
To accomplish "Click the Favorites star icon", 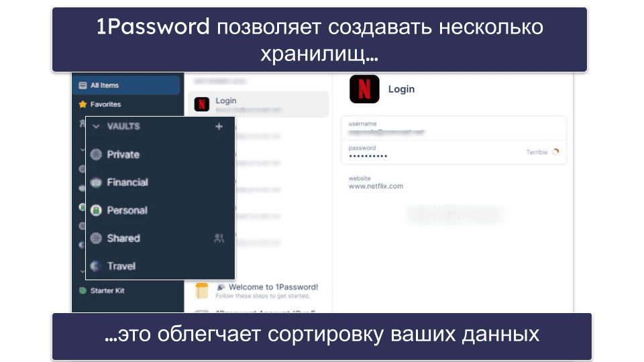I will coord(83,105).
